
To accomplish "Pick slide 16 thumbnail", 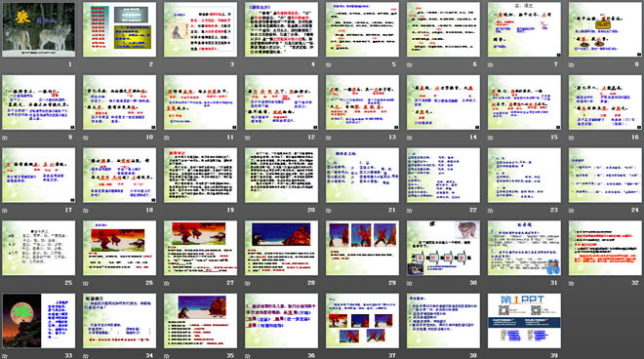I will (x=605, y=102).
